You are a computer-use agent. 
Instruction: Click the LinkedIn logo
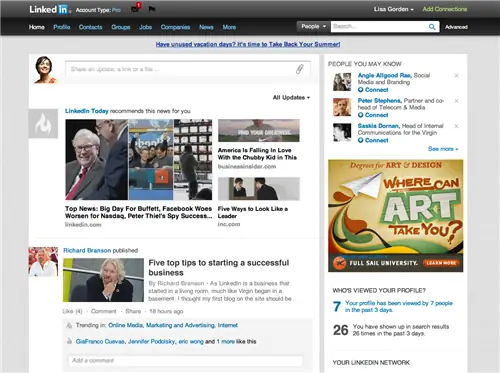pos(49,9)
